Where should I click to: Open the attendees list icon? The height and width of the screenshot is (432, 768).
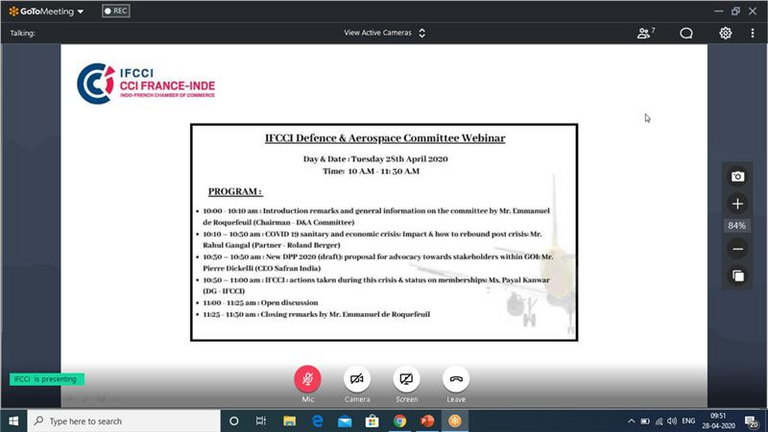tap(645, 33)
